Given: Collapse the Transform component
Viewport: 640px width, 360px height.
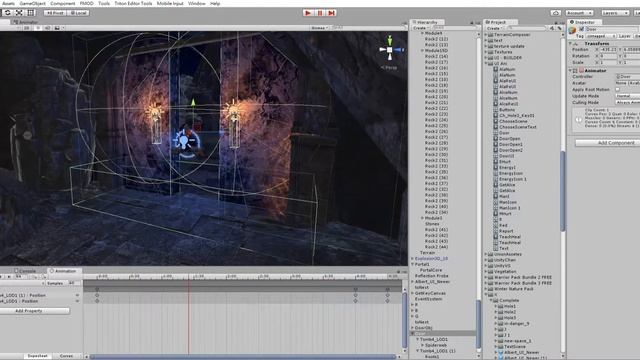Looking at the screenshot, I should [570, 43].
